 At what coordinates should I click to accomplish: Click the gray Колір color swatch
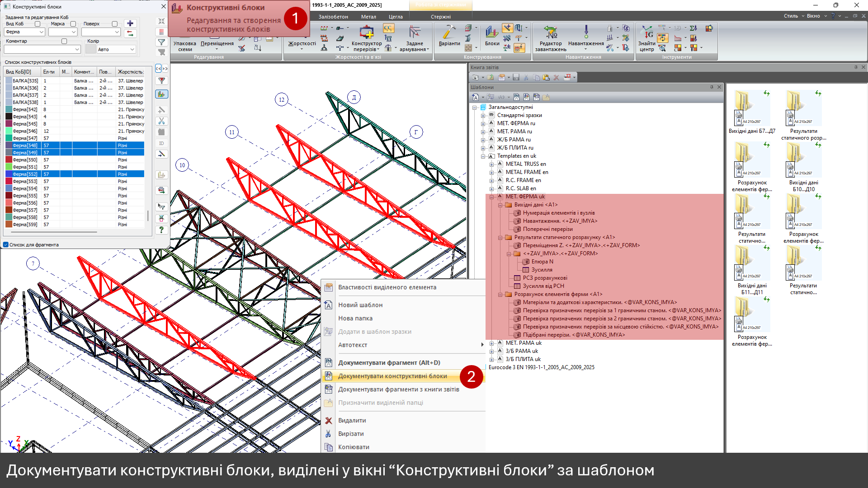pyautogui.click(x=90, y=49)
